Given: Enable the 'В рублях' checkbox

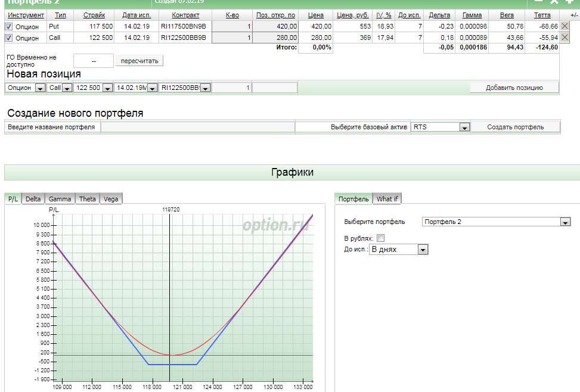Looking at the screenshot, I should point(381,238).
